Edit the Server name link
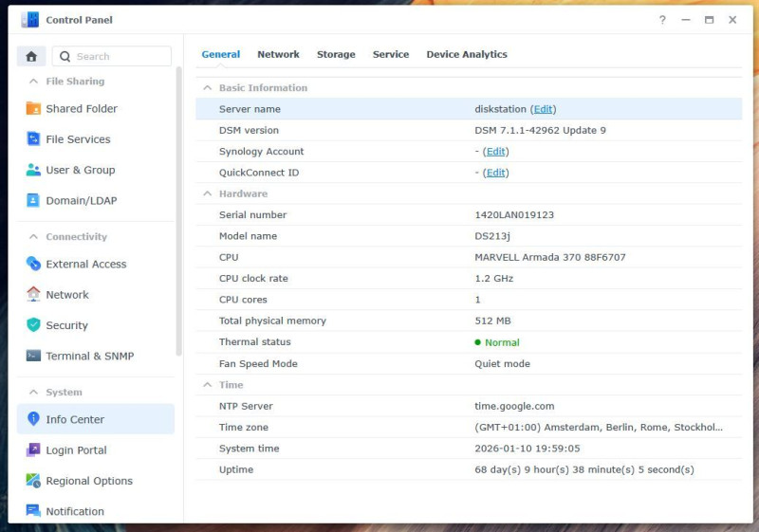Viewport: 759px width, 532px height. 543,109
